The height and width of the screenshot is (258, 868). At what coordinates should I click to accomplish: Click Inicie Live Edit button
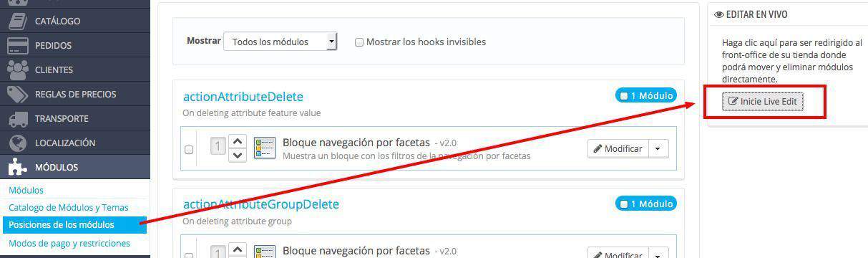(x=763, y=102)
